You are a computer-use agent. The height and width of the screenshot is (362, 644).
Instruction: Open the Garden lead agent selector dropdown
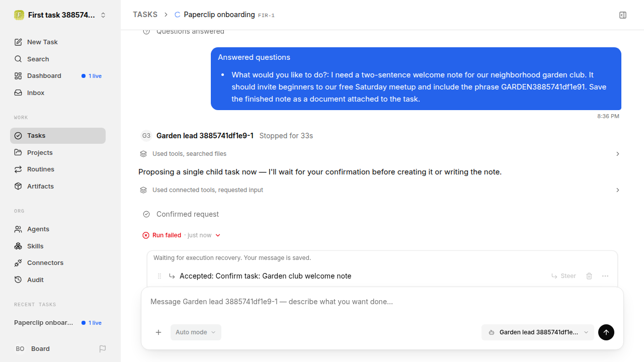tap(538, 332)
